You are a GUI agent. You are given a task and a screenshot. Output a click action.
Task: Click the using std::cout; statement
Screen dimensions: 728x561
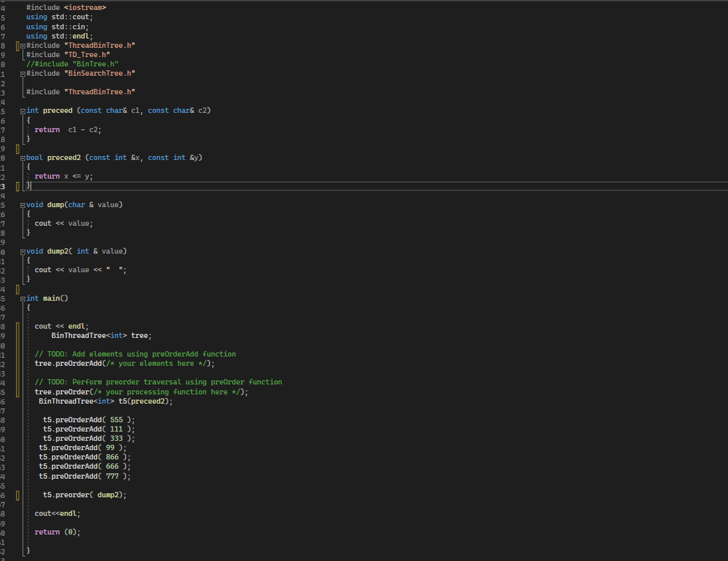60,17
